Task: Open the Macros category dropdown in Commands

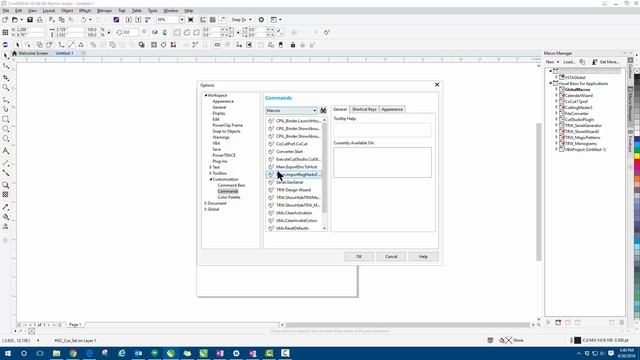Action: point(291,111)
